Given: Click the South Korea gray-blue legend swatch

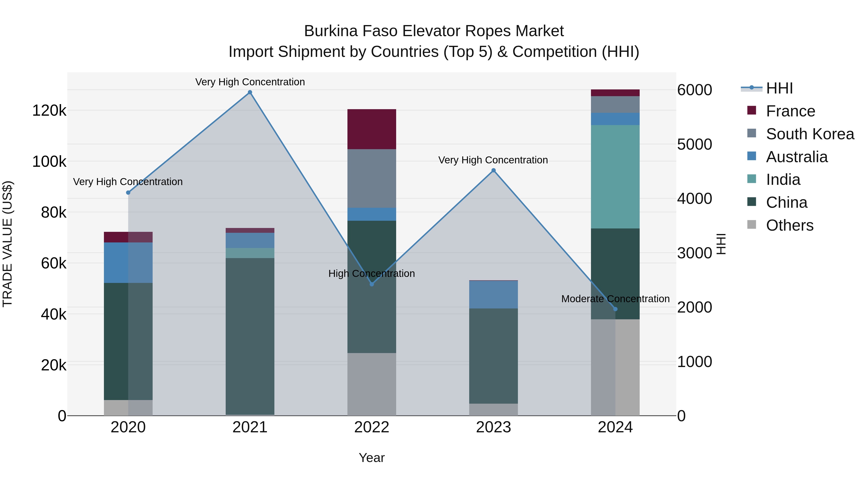Looking at the screenshot, I should 751,133.
